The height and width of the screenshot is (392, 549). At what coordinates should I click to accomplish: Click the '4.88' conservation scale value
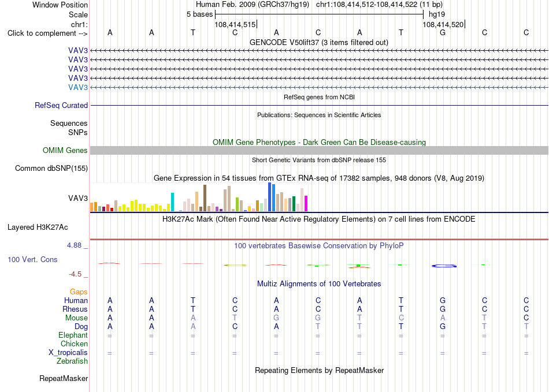click(x=74, y=245)
